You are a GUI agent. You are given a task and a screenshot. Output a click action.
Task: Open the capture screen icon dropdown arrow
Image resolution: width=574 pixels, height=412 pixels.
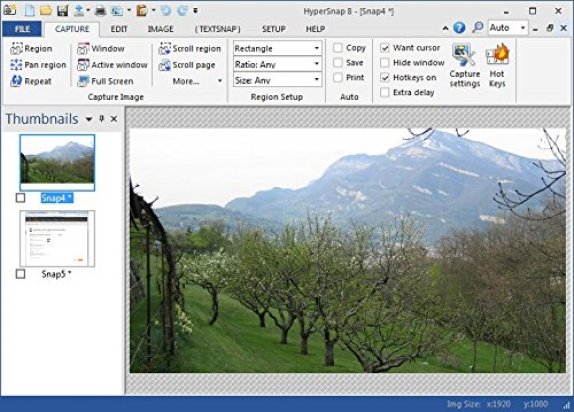point(129,10)
